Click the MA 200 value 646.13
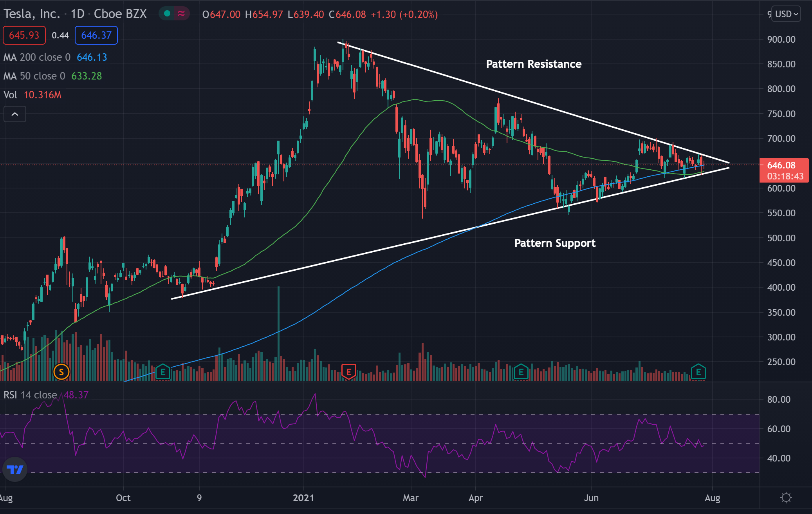 click(92, 57)
